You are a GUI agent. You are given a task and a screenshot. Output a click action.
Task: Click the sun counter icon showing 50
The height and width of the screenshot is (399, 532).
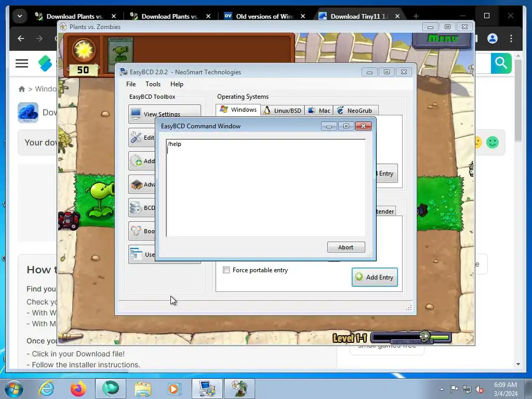tap(83, 49)
